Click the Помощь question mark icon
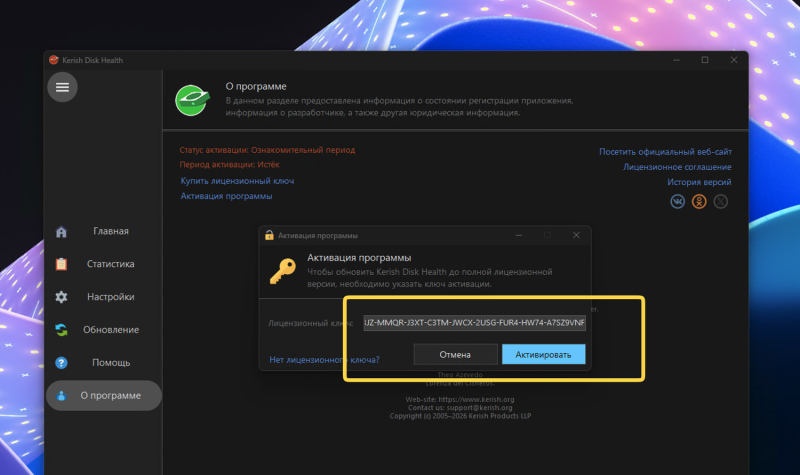Image resolution: width=800 pixels, height=475 pixels. 62,363
